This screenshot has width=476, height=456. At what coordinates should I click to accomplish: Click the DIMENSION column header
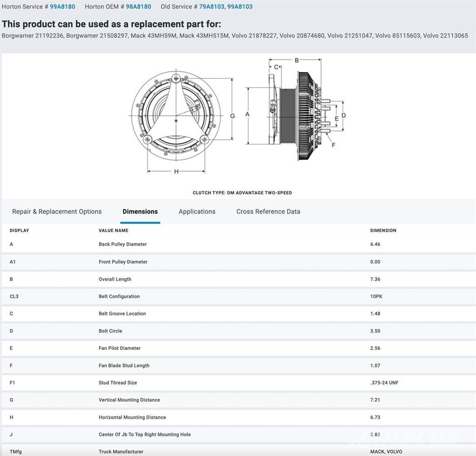383,230
